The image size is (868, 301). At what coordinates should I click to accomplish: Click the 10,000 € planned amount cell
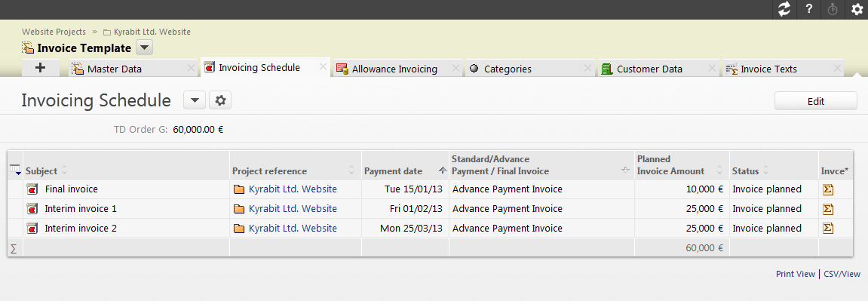682,189
